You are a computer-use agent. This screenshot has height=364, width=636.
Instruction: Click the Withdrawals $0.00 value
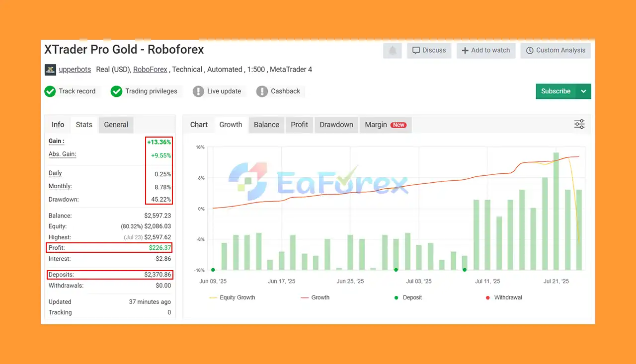(163, 286)
